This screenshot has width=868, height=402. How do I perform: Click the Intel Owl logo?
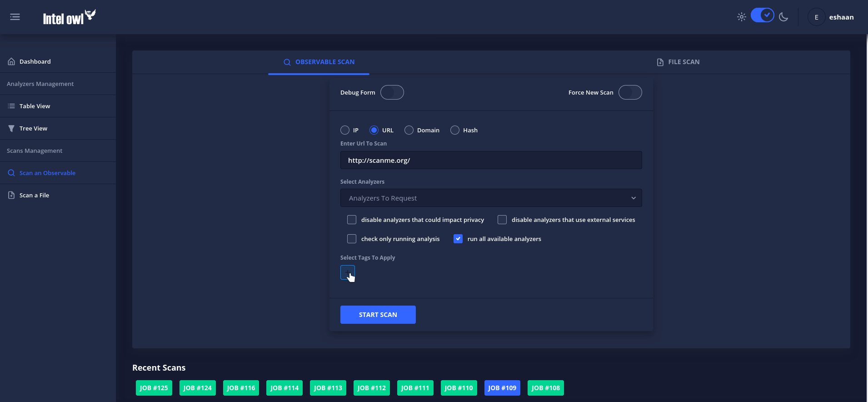(x=69, y=17)
